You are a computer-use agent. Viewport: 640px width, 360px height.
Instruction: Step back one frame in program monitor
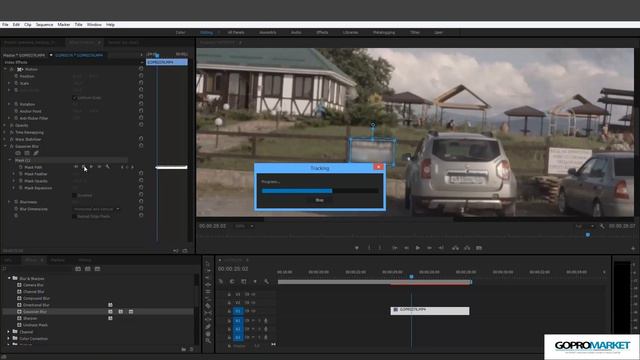(x=406, y=248)
